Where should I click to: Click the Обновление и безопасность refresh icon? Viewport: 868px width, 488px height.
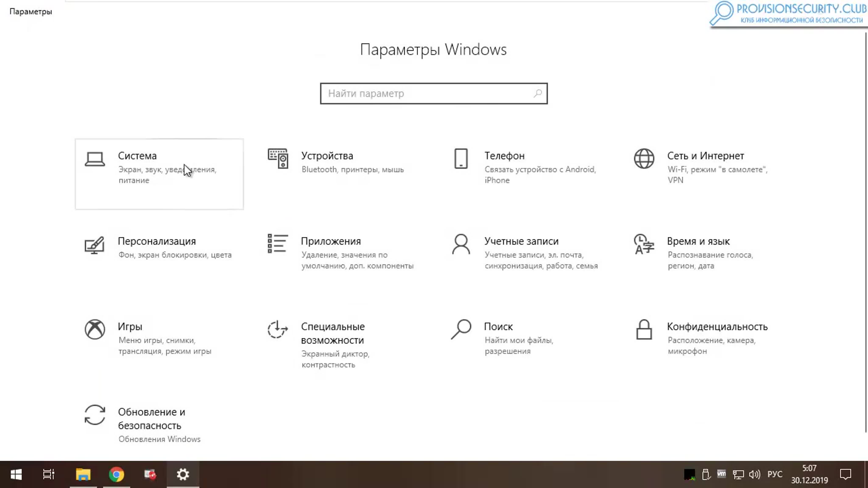(95, 415)
